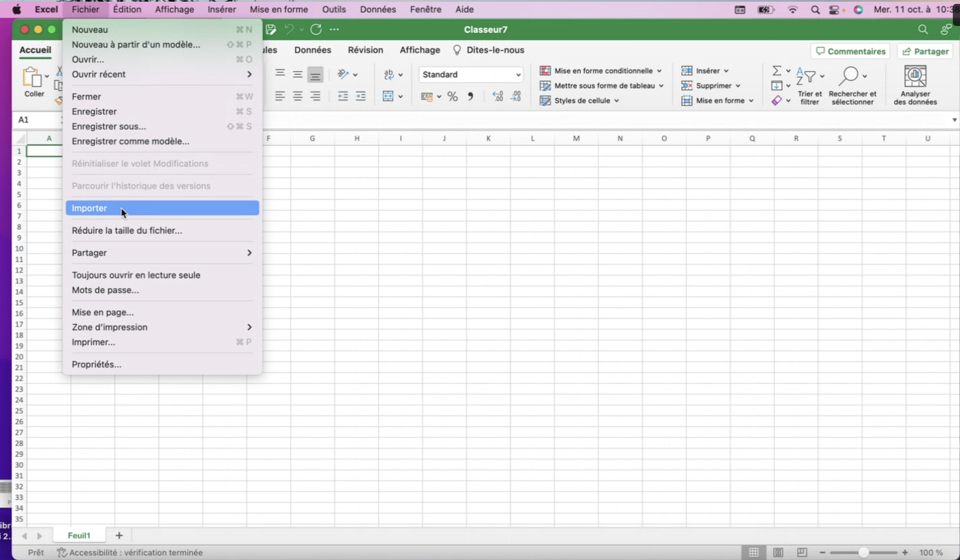
Task: Select Mots de passe... menu item
Action: pos(162,290)
